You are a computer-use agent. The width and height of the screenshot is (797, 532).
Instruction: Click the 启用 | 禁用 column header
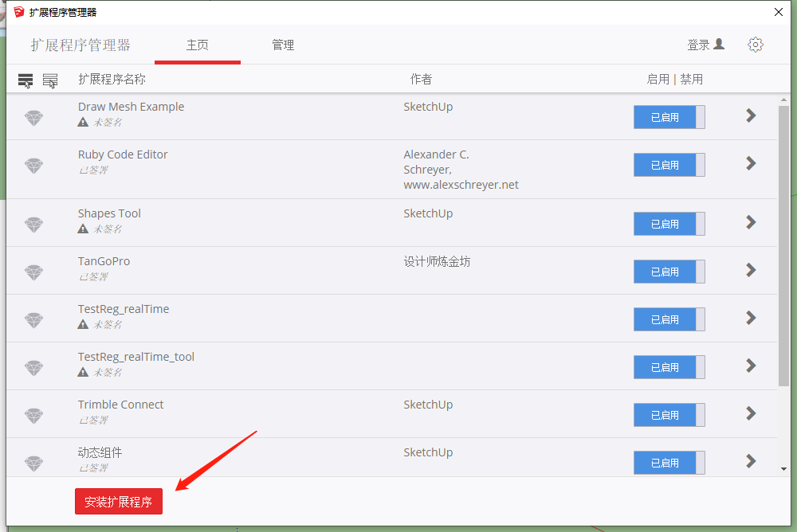[x=674, y=80]
